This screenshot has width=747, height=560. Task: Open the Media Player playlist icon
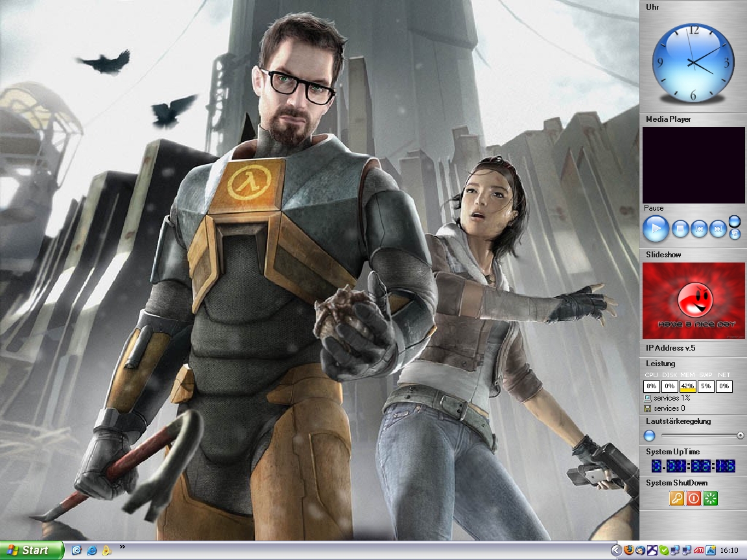(735, 234)
